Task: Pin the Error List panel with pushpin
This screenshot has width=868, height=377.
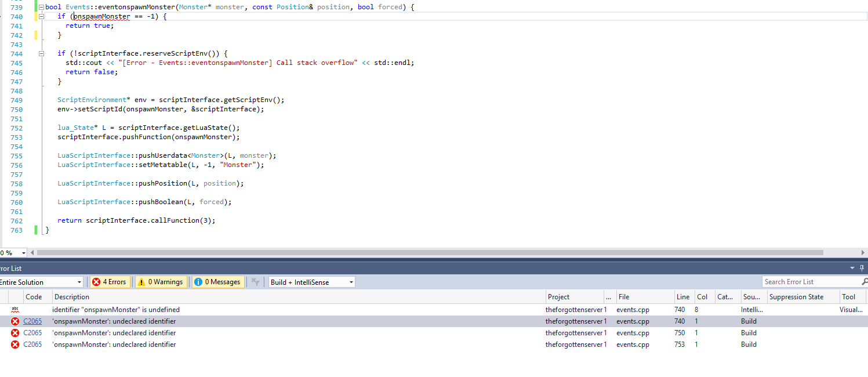Action: pyautogui.click(x=862, y=268)
